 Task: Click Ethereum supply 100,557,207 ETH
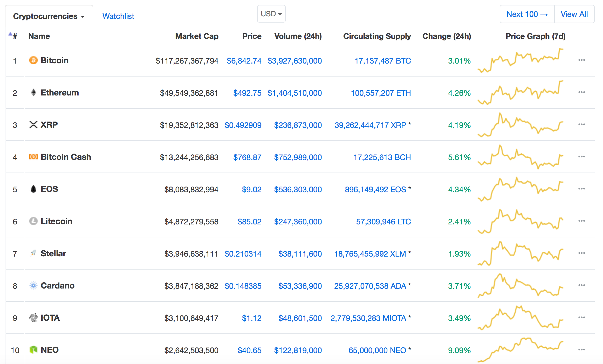[381, 93]
